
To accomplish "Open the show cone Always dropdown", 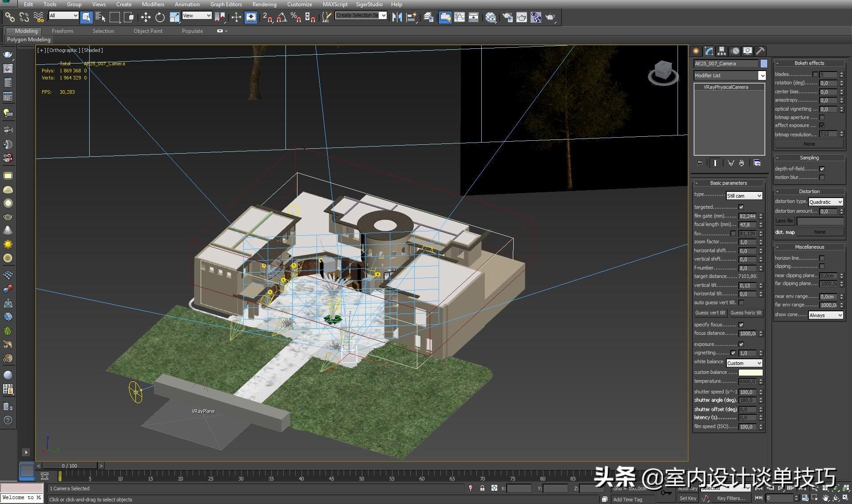I will tap(825, 315).
